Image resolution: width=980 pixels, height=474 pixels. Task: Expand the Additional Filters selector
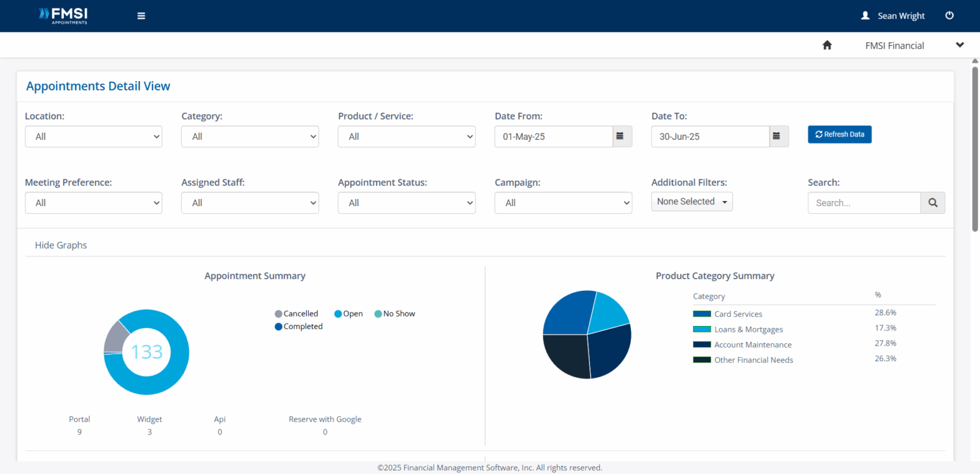tap(692, 202)
